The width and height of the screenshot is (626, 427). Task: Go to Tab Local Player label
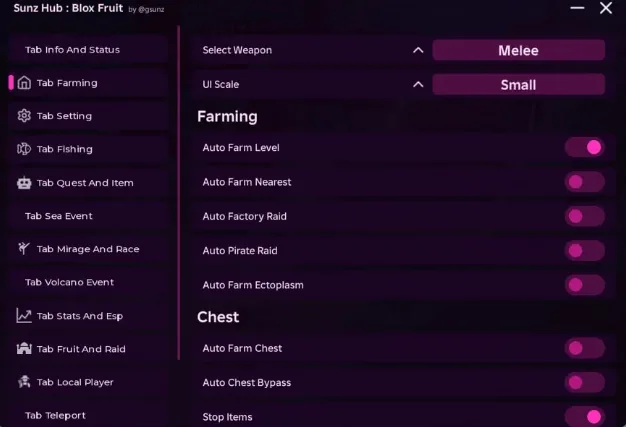(x=75, y=382)
